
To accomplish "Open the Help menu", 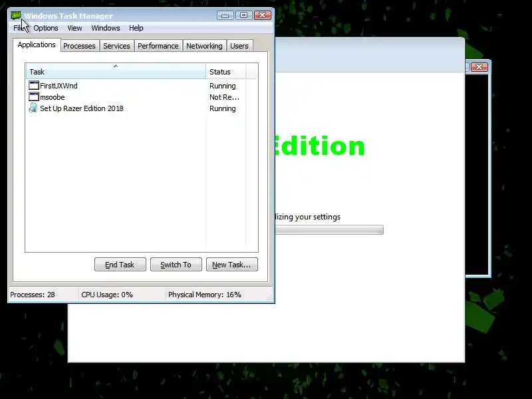I will click(x=136, y=28).
